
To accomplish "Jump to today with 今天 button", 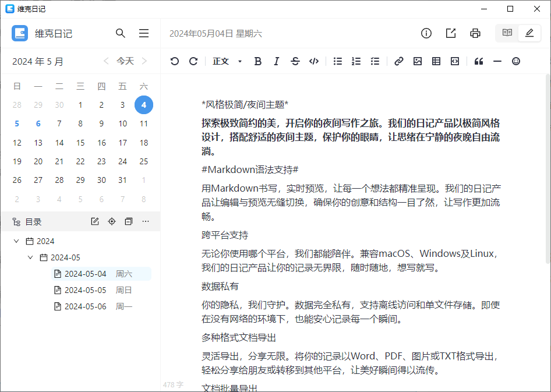I will [125, 61].
